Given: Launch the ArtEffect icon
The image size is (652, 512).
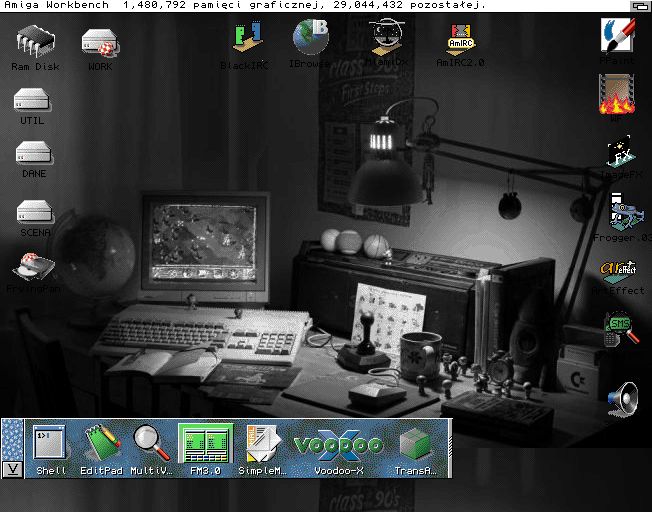Looking at the screenshot, I should point(618,271).
